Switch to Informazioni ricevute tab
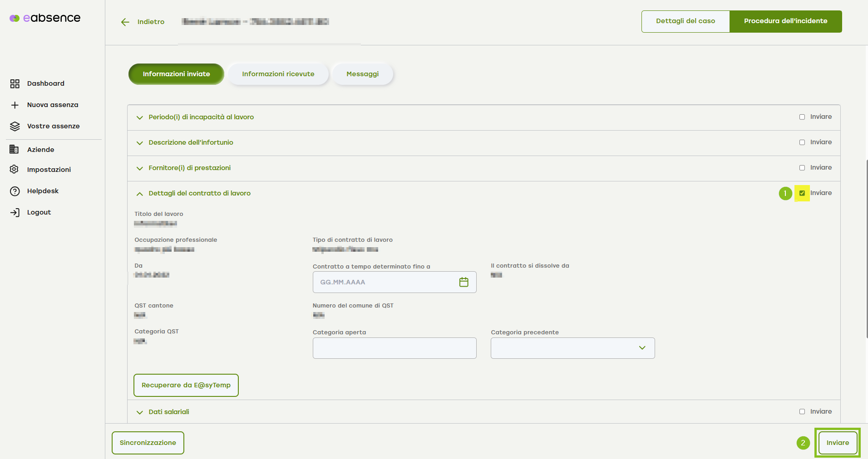The height and width of the screenshot is (459, 868). [278, 74]
